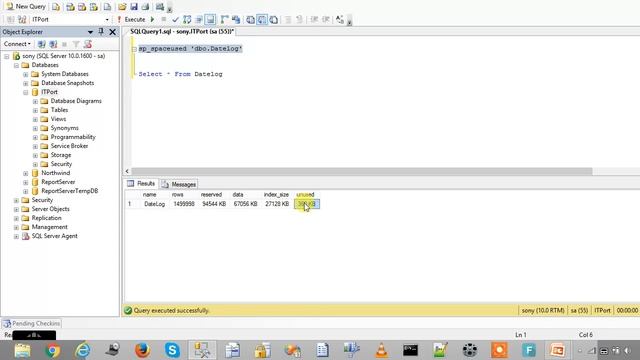Open Skype from taskbar

point(172,350)
